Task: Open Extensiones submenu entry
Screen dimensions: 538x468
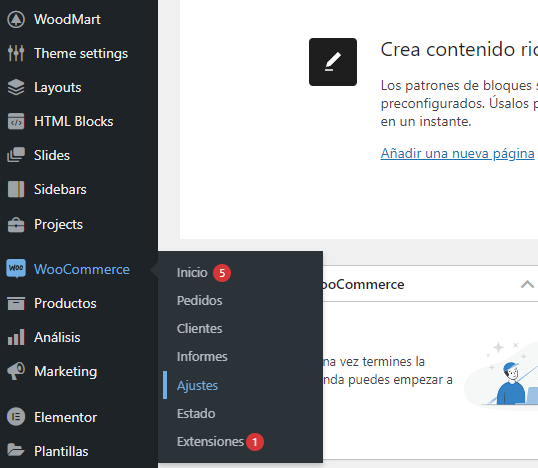Action: pyautogui.click(x=210, y=442)
